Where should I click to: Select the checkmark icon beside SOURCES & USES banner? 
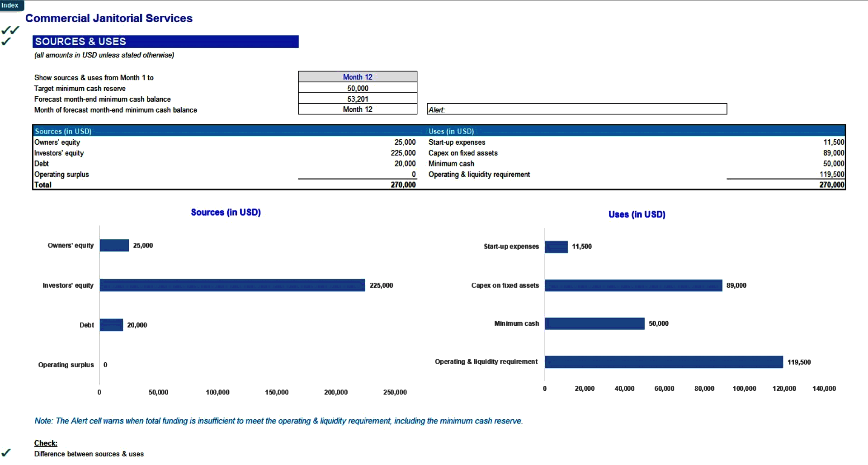click(6, 41)
